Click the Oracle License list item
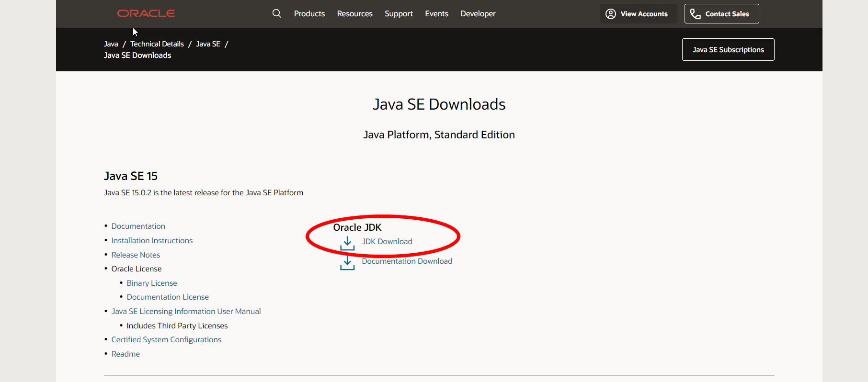868x382 pixels. pyautogui.click(x=137, y=269)
